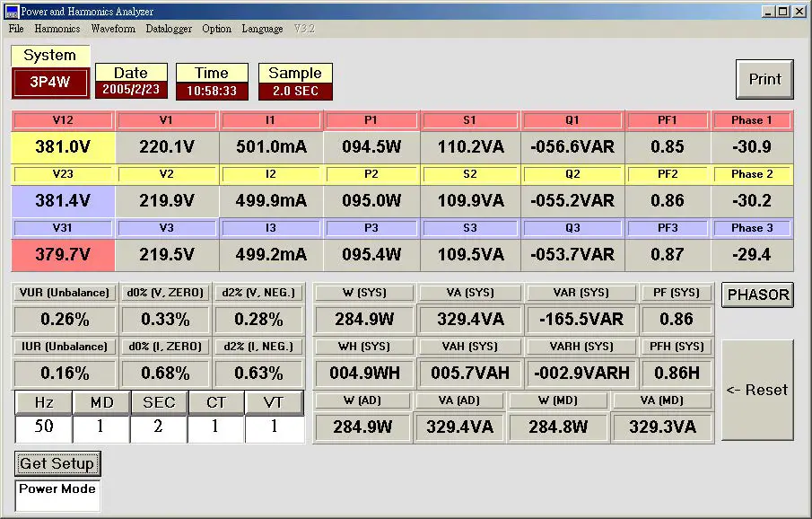Click the Sample rate showing 2.0 SEC
This screenshot has height=519, width=812.
(295, 88)
